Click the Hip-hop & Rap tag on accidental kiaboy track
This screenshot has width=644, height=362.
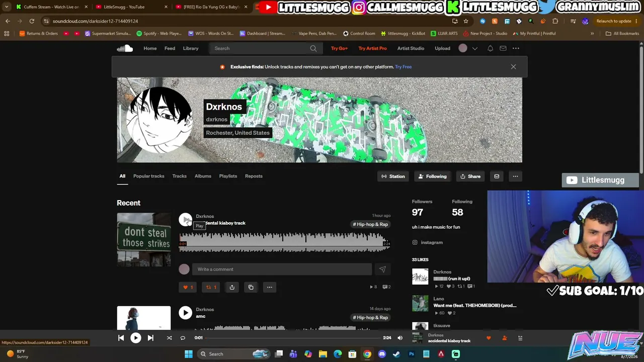pyautogui.click(x=370, y=224)
